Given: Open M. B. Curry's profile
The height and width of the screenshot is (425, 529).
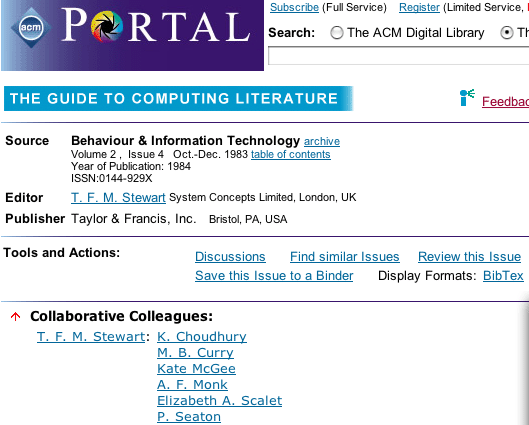Looking at the screenshot, I should (x=195, y=352).
